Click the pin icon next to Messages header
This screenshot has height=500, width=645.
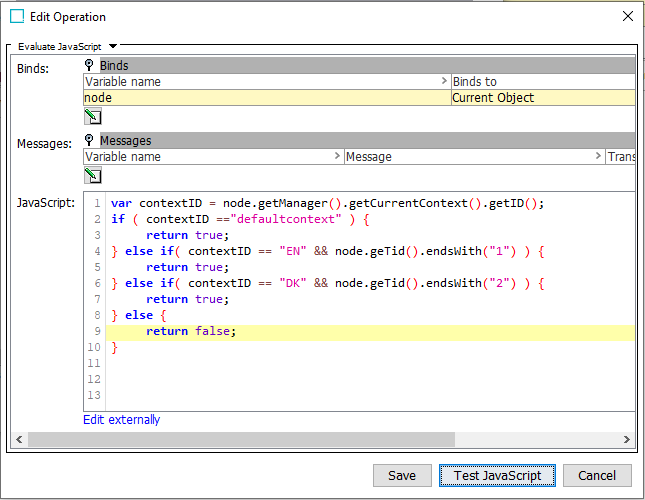coord(90,141)
